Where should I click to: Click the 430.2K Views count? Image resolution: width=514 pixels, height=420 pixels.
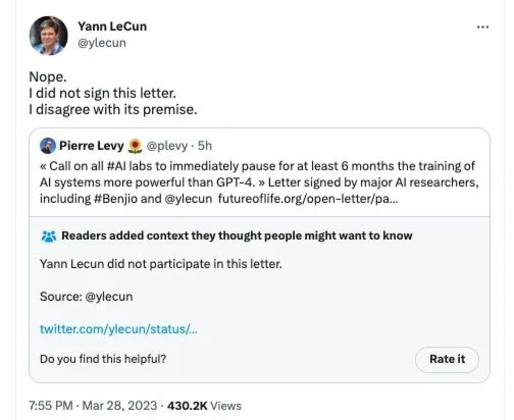pyautogui.click(x=204, y=406)
